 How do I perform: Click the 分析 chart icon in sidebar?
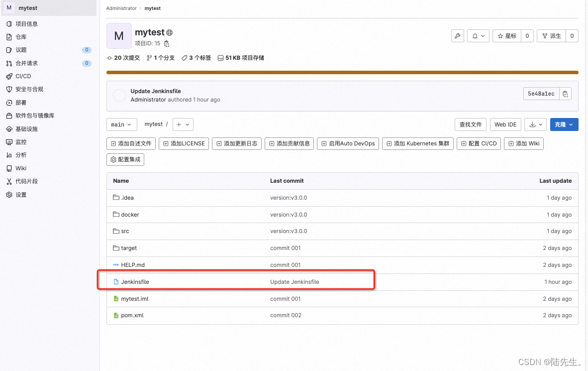pos(9,155)
